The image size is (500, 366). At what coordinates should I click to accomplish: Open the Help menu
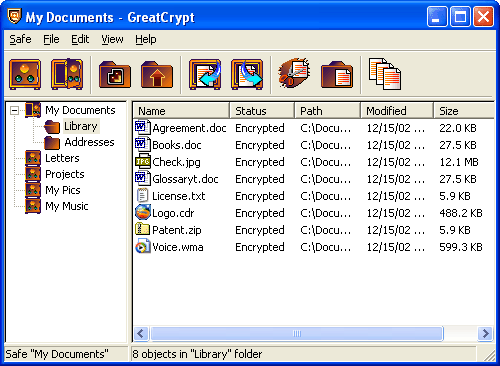(146, 39)
